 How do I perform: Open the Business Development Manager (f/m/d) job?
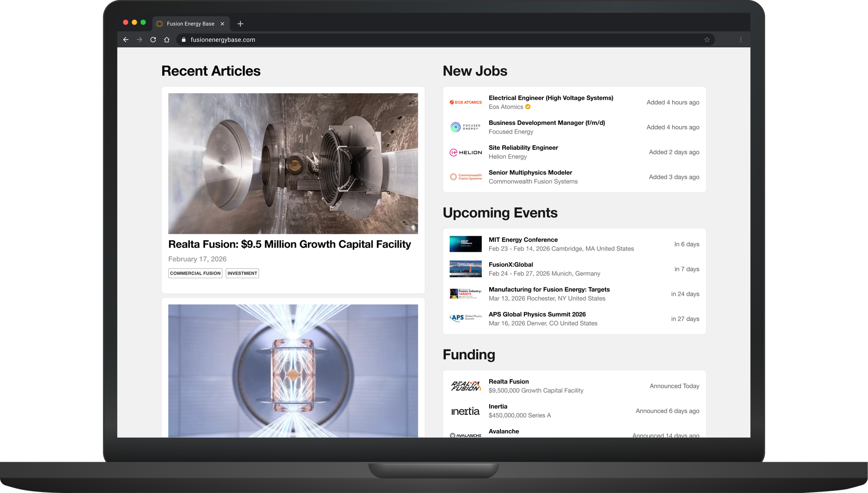(x=547, y=123)
